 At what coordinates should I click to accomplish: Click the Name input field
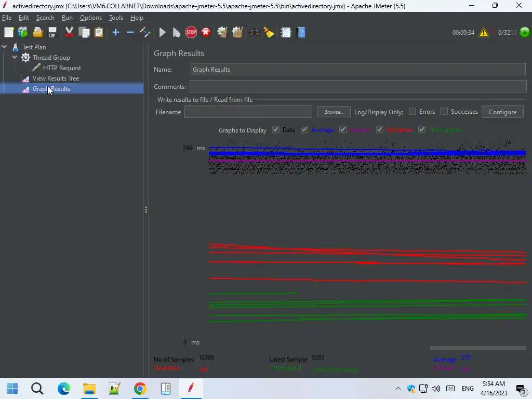coord(358,69)
